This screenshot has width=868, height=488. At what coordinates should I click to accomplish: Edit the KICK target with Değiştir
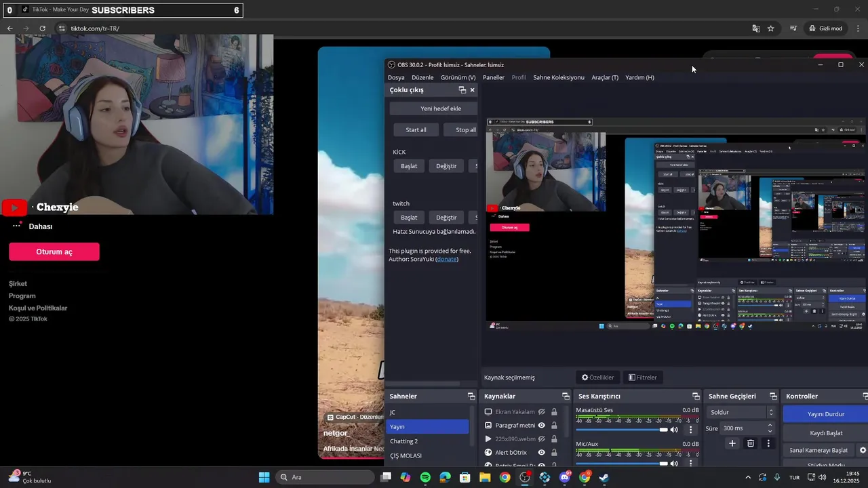[446, 166]
